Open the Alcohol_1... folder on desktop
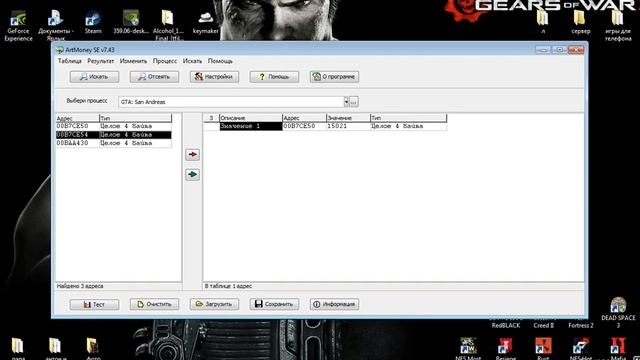640x360 pixels. (168, 25)
